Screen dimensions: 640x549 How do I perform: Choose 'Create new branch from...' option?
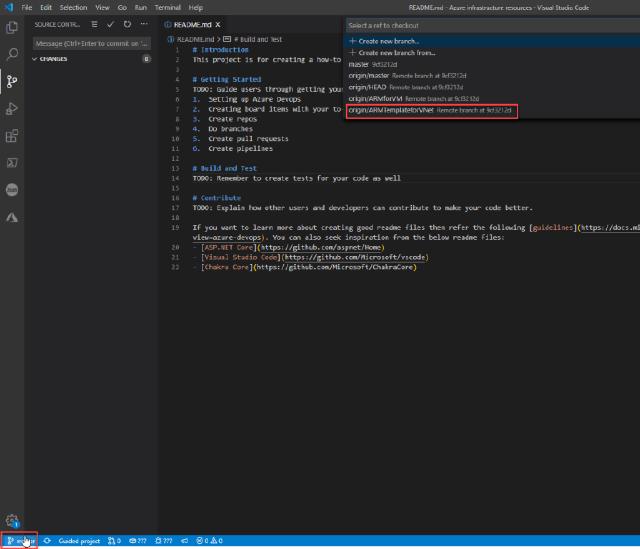(x=392, y=52)
